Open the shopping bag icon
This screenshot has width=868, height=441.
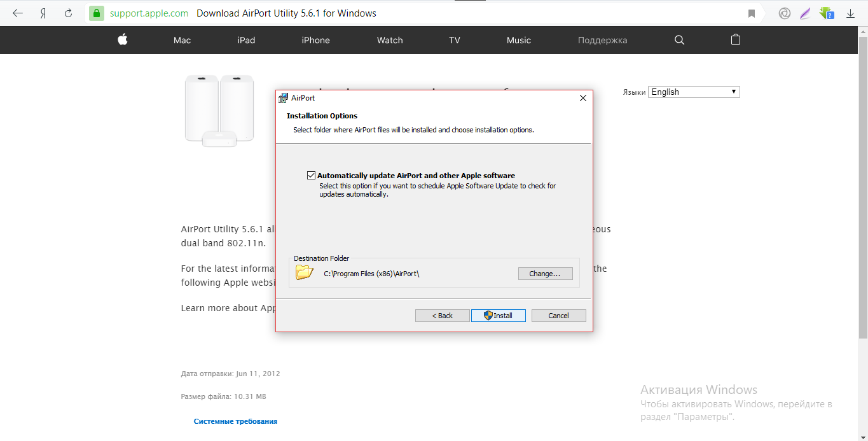coord(736,40)
